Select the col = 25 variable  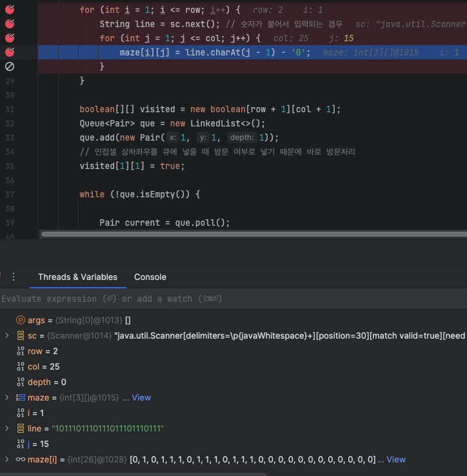[x=234, y=366]
